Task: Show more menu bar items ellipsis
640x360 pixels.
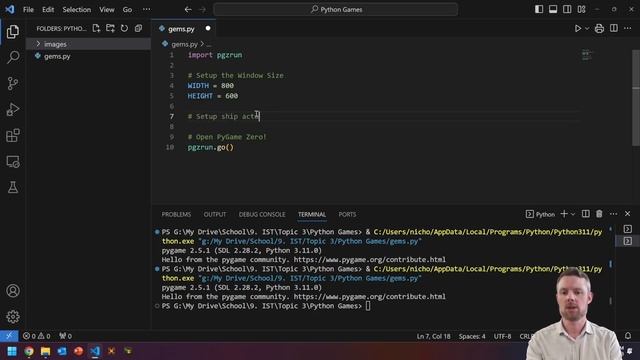Action: 147,9
